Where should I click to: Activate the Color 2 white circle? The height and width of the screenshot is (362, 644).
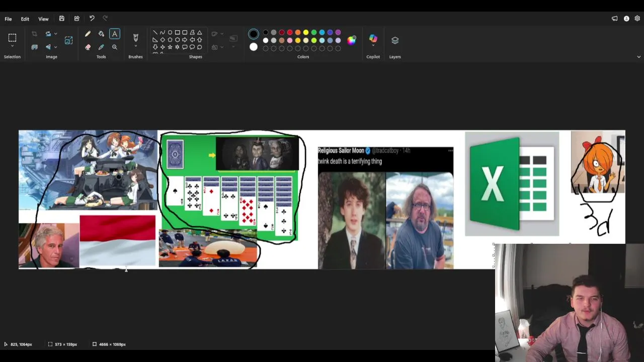point(253,47)
